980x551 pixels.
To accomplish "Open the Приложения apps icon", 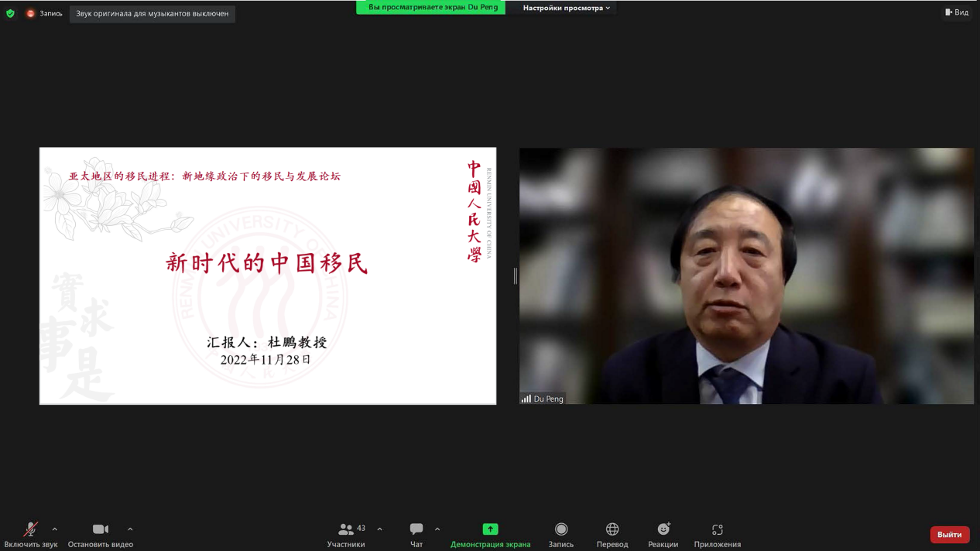I will tap(717, 530).
